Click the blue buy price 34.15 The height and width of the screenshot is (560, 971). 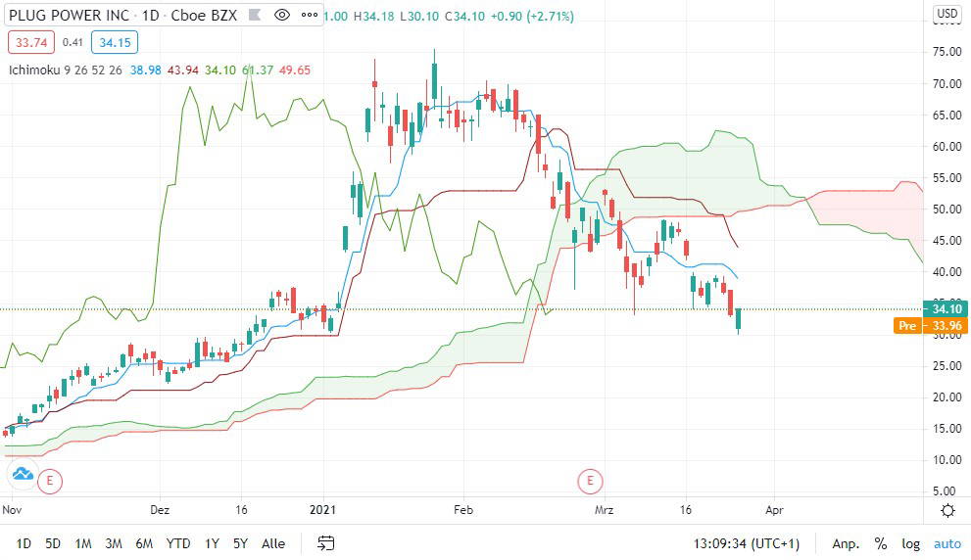pos(115,43)
